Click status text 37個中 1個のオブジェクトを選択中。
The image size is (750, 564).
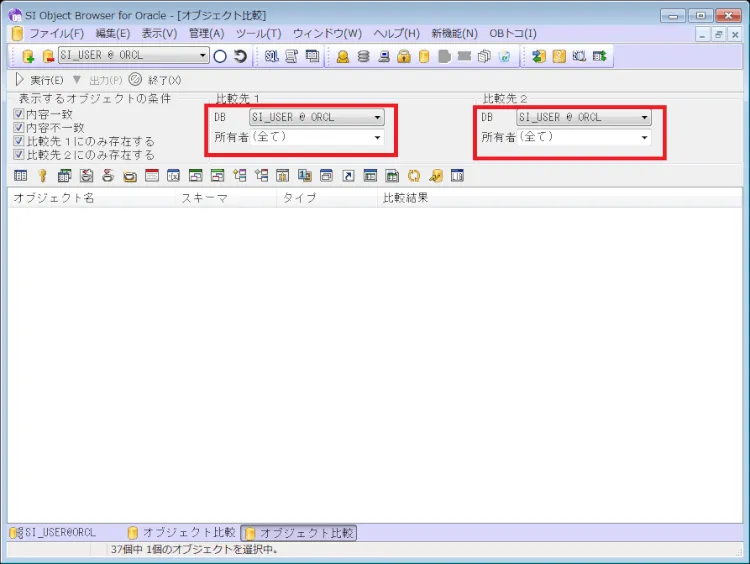click(195, 550)
